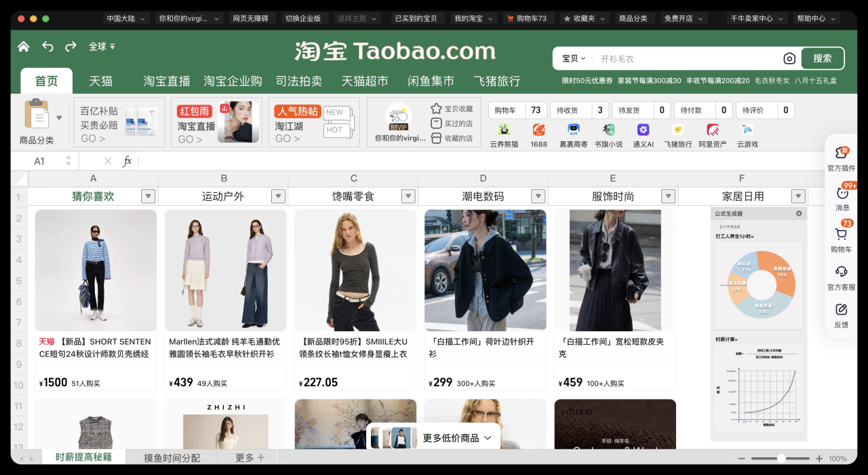Open image search with the camera icon
Image resolution: width=868 pixels, height=475 pixels.
789,58
